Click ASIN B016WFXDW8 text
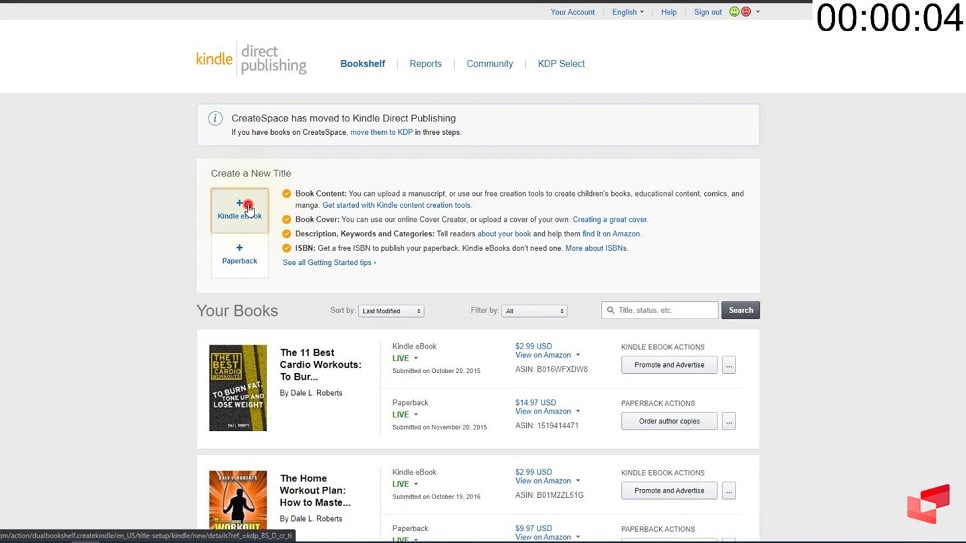This screenshot has height=543, width=966. [x=551, y=369]
